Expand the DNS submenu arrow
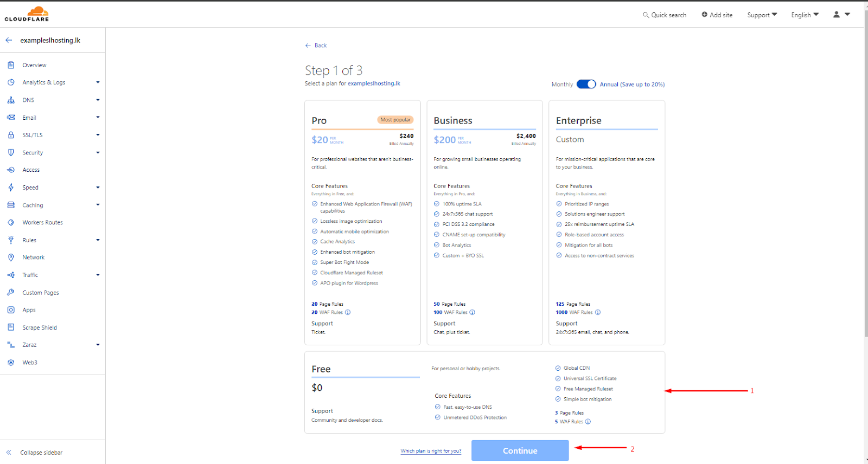Image resolution: width=868 pixels, height=464 pixels. tap(98, 100)
